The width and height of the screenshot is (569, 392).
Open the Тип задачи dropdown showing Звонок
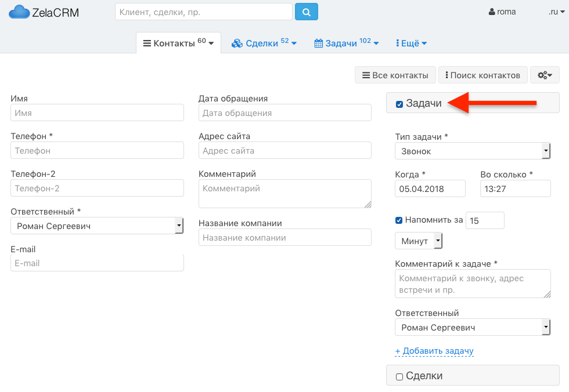[x=473, y=151]
